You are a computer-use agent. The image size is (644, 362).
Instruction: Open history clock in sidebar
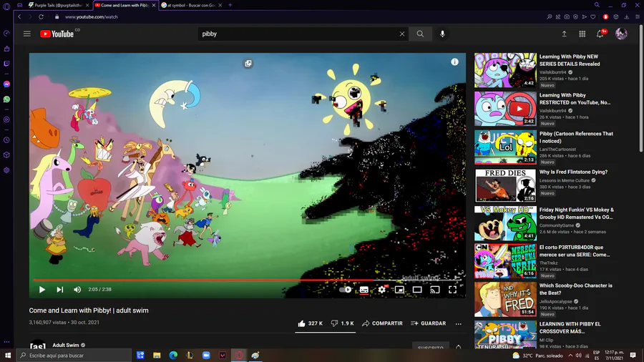click(x=6, y=140)
